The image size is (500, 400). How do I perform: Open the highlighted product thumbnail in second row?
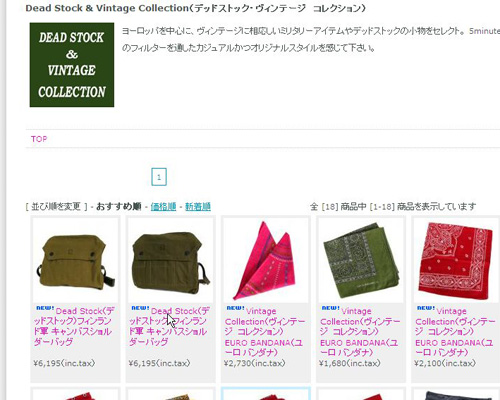click(x=266, y=394)
